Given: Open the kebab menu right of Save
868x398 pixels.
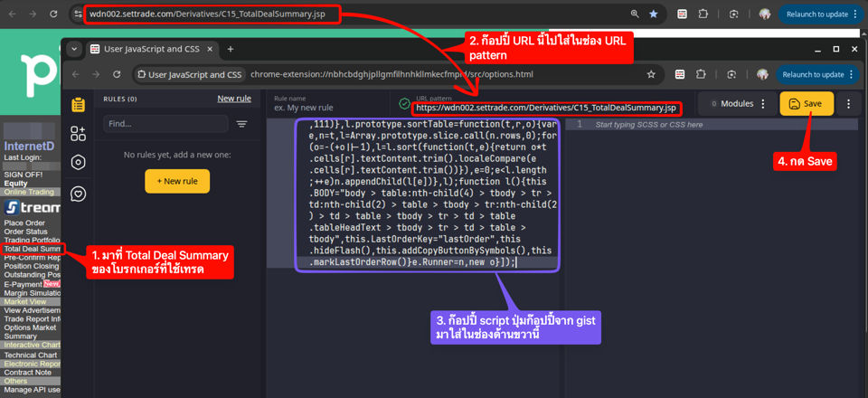Looking at the screenshot, I should [x=849, y=103].
